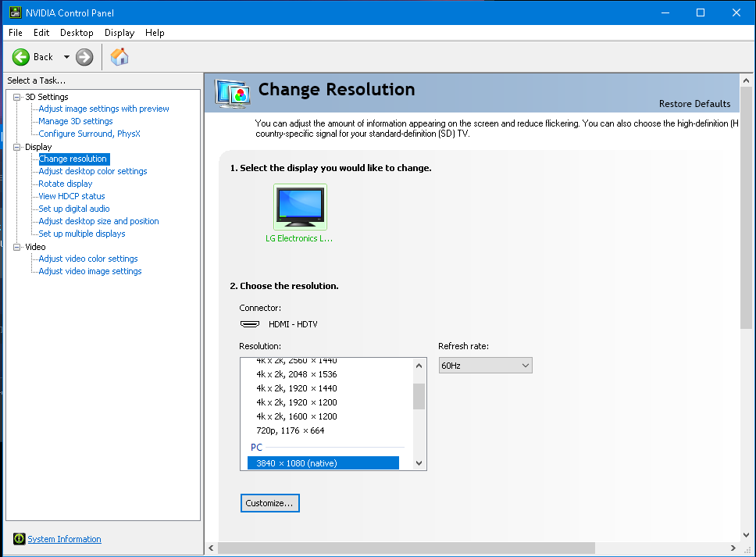Open Adjust desktop size and position

(98, 222)
